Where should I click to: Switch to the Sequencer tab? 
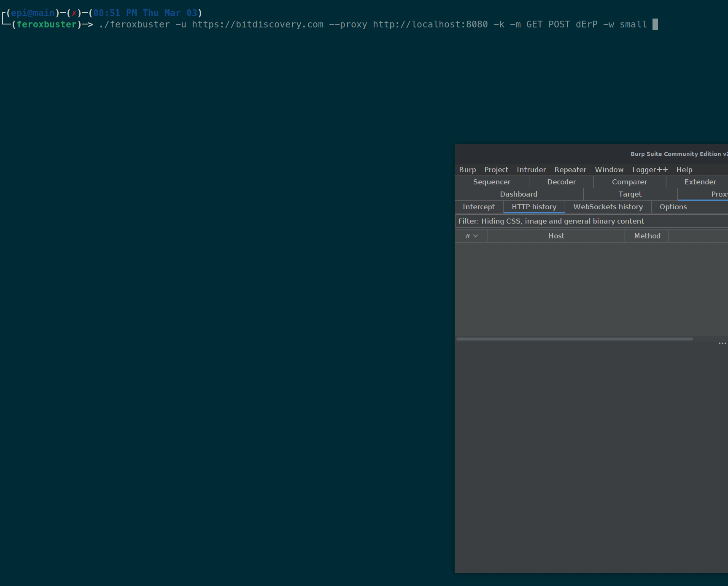click(x=492, y=182)
